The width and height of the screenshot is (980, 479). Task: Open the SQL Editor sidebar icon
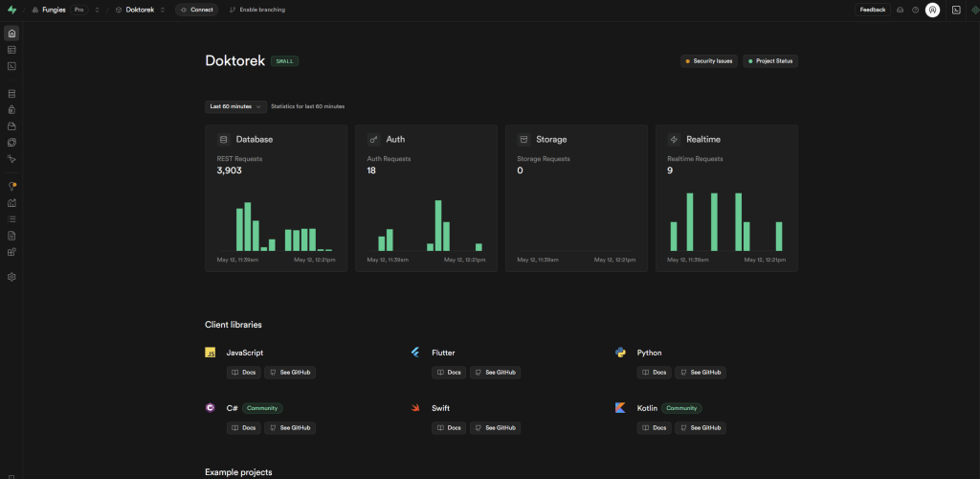click(x=11, y=66)
